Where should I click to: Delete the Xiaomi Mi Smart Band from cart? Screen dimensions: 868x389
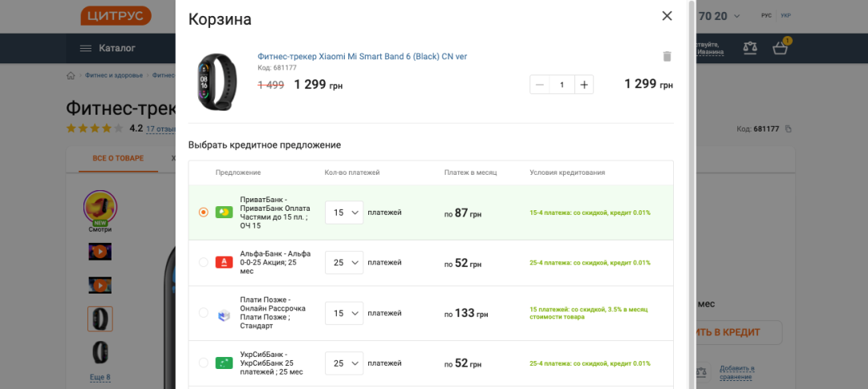click(667, 56)
